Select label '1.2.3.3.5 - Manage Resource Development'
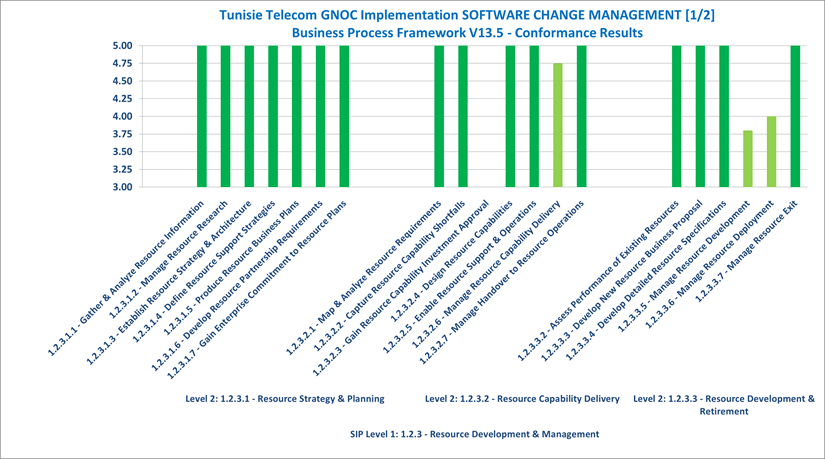This screenshot has height=459, width=825. pyautogui.click(x=683, y=267)
